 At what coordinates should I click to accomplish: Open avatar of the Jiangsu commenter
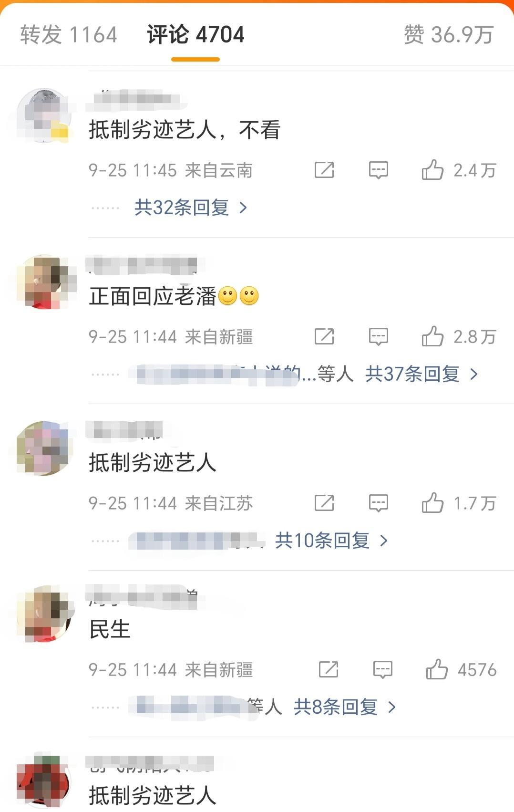coord(44,448)
